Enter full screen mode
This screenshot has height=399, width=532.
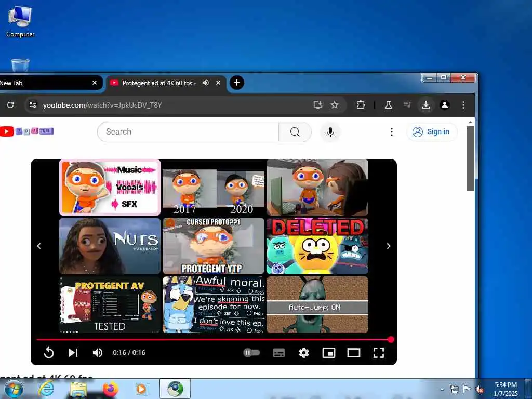tap(379, 353)
